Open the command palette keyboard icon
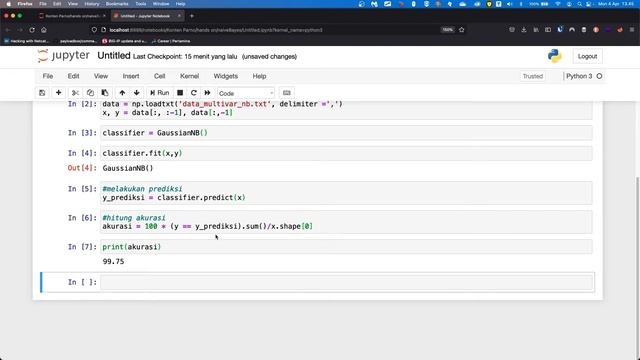Viewport: 640px width, 360px height. pyautogui.click(x=287, y=93)
